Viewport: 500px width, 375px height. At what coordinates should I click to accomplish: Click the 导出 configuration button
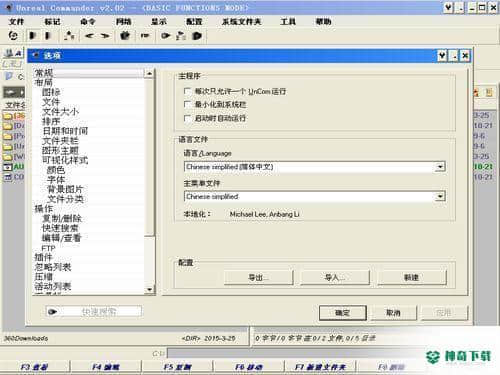259,277
